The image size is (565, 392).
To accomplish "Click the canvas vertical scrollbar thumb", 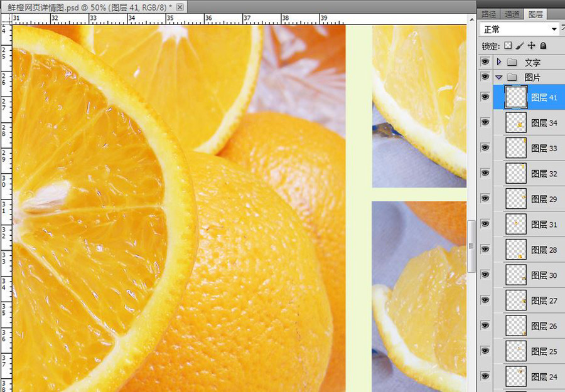I will pos(471,246).
